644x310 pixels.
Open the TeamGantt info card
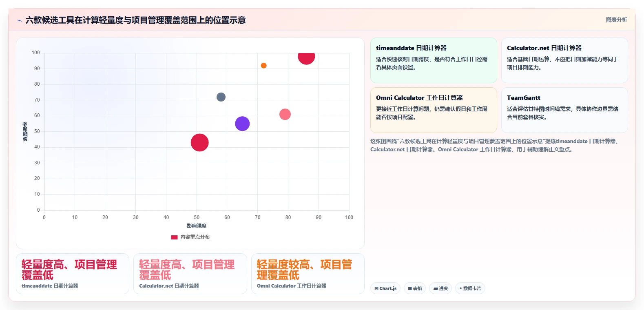point(564,110)
